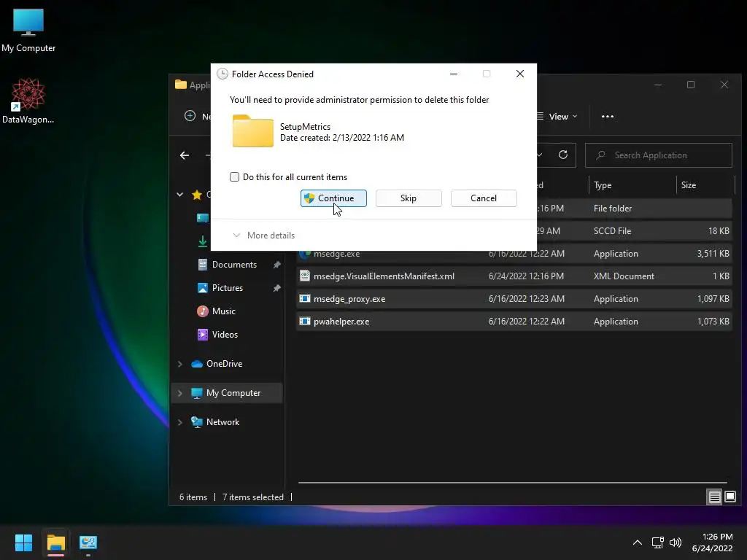This screenshot has width=747, height=560.
Task: Select the pwahelper.exe file
Action: point(514,322)
